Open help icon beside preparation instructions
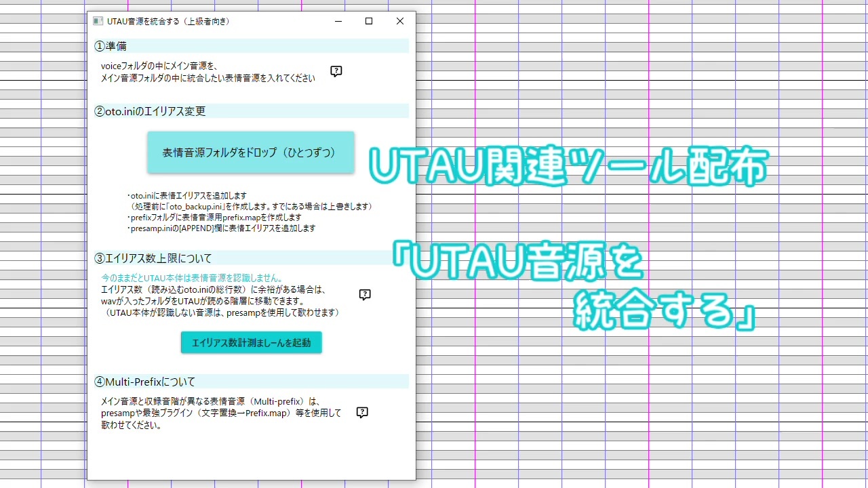868x488 pixels. [x=336, y=72]
